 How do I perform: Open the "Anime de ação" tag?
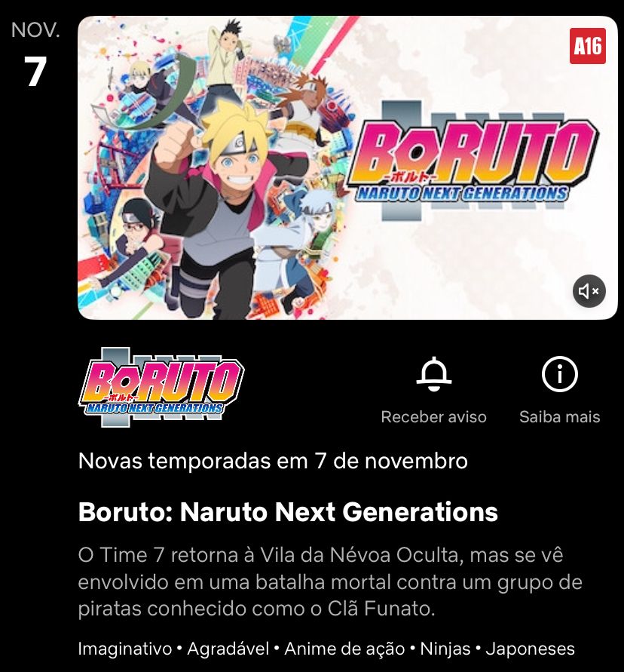click(x=344, y=649)
